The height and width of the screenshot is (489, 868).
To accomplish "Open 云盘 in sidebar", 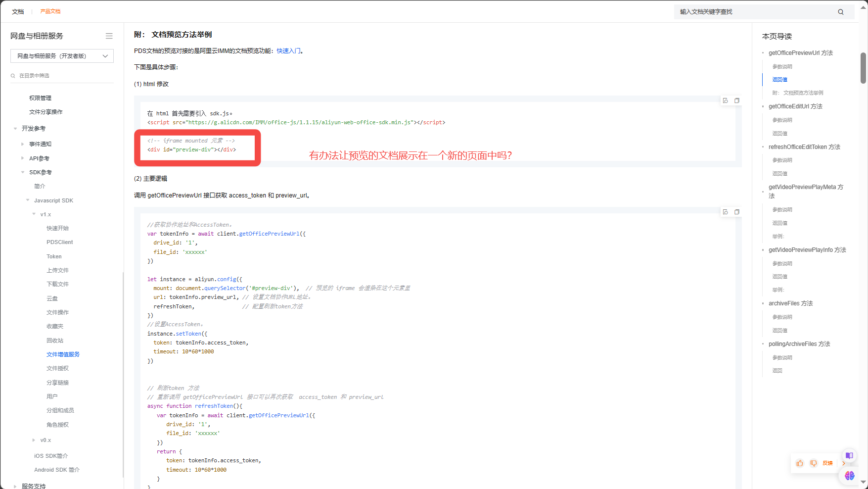I will (x=52, y=298).
